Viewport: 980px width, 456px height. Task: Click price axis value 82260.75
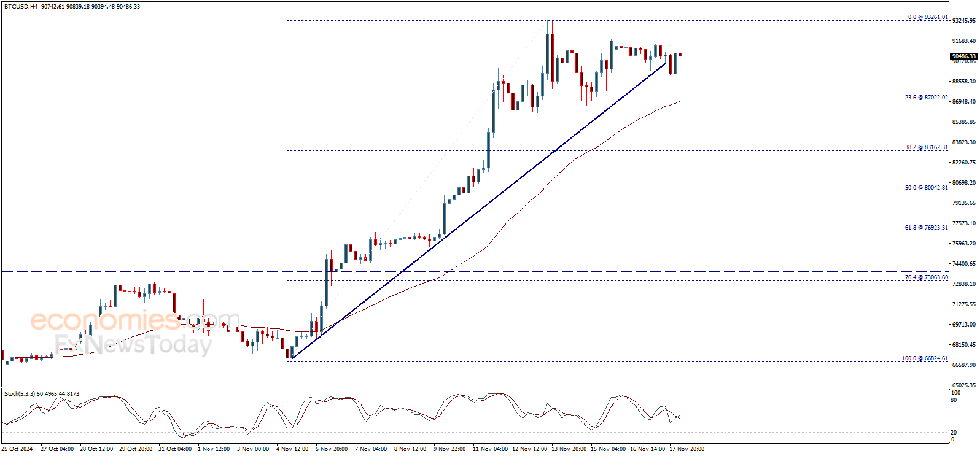click(x=964, y=163)
